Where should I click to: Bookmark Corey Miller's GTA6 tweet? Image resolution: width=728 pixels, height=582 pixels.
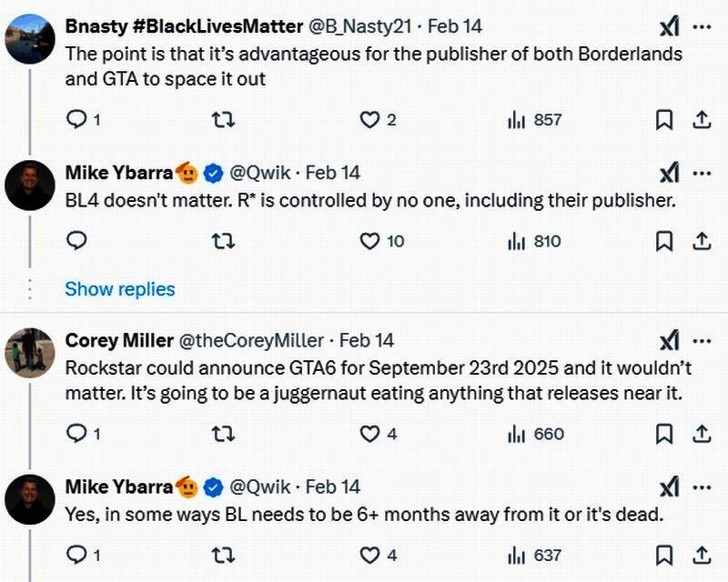point(664,434)
